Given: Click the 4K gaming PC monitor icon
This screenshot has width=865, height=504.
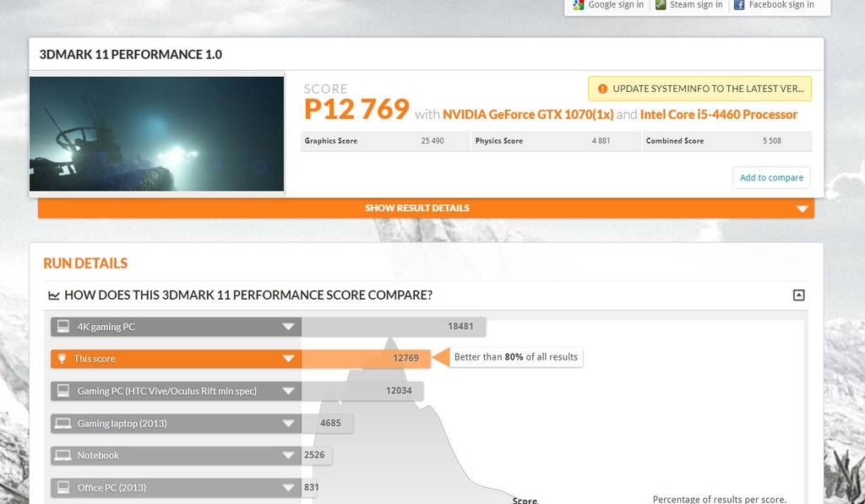Looking at the screenshot, I should [63, 327].
